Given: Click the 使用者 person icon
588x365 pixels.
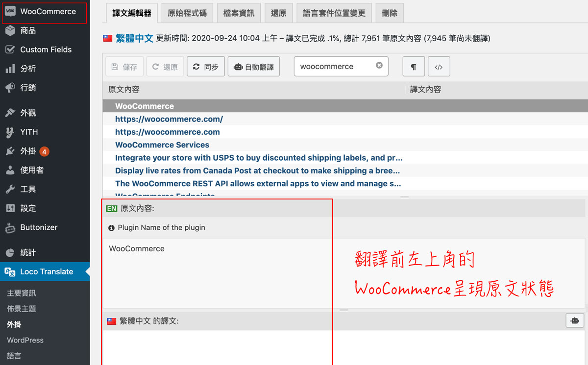Looking at the screenshot, I should pyautogui.click(x=10, y=170).
